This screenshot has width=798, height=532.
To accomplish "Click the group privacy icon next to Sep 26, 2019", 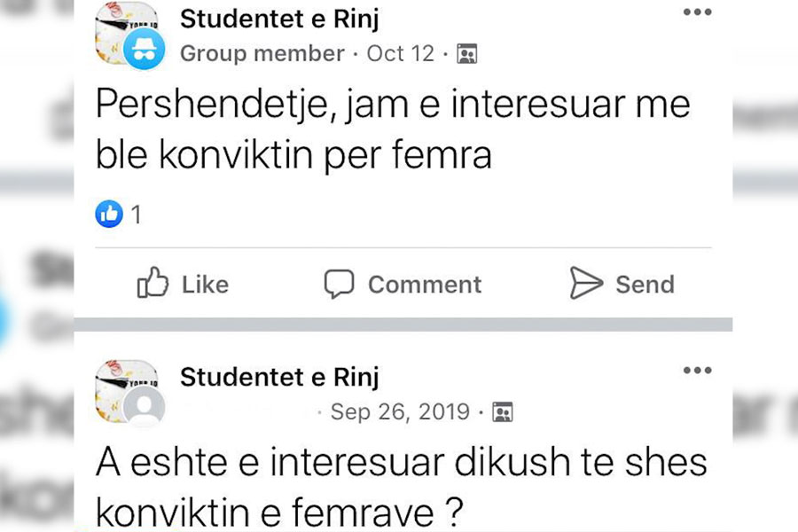I will tap(503, 411).
